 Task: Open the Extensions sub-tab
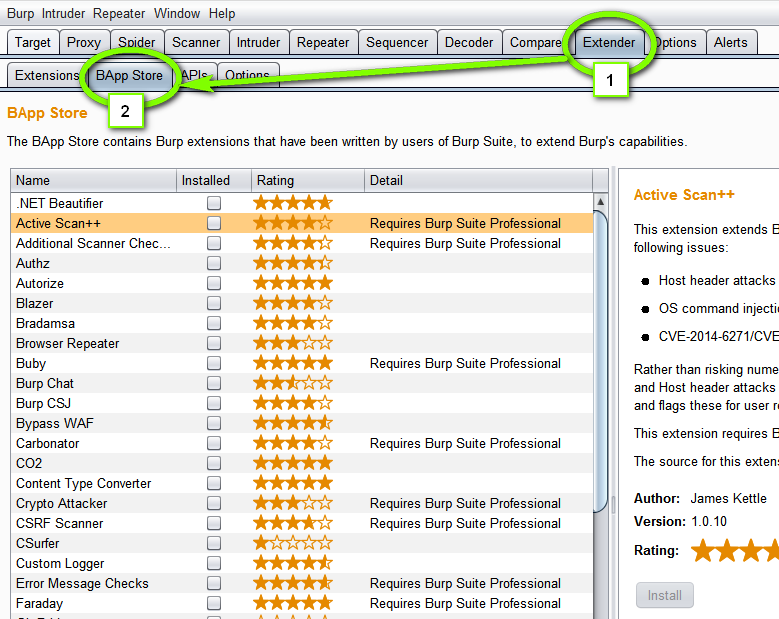(46, 75)
